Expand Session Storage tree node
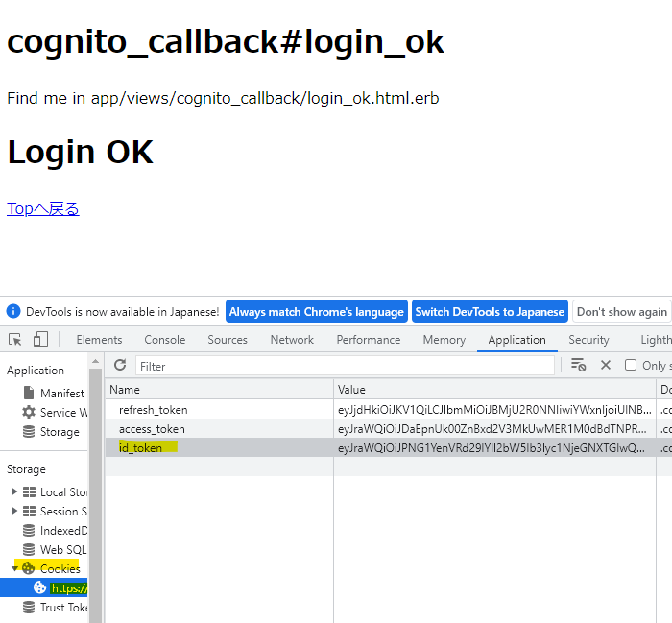Screen dimensions: 672x623 click(14, 511)
